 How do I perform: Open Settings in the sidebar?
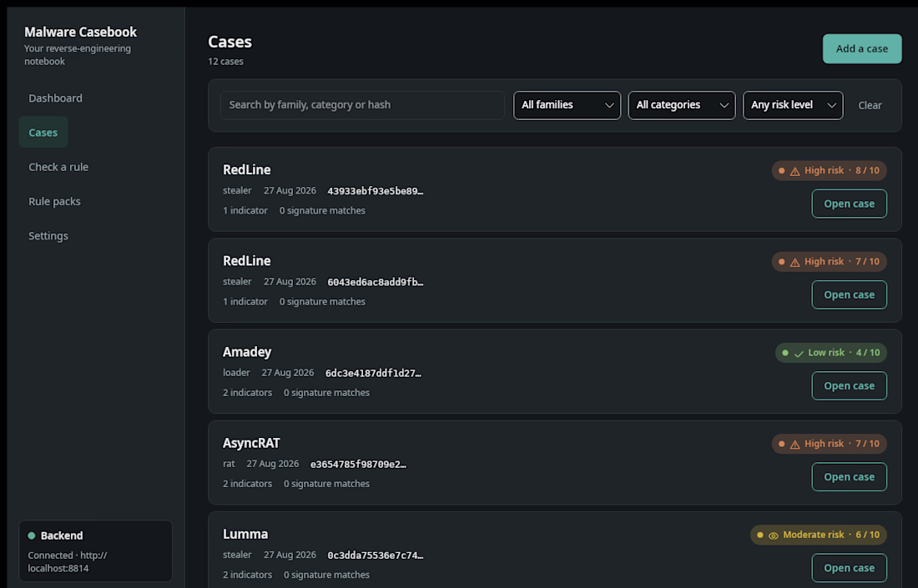click(x=48, y=236)
